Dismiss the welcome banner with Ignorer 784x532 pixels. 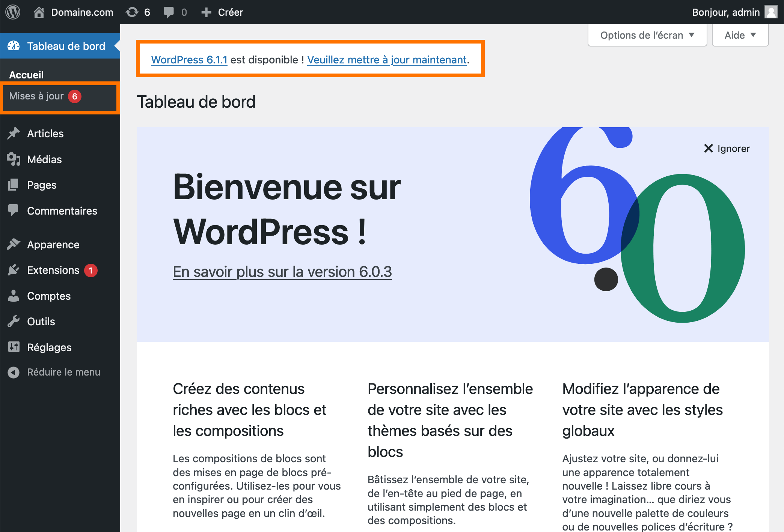tap(726, 148)
